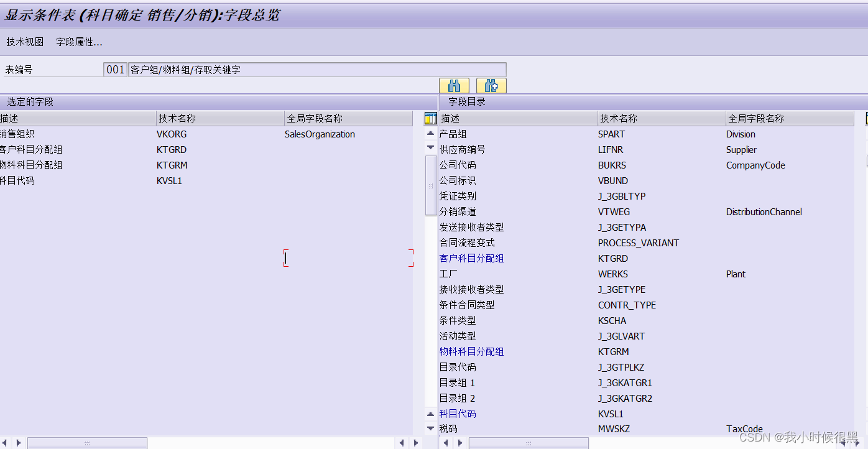The height and width of the screenshot is (449, 868).
Task: Click Plant global field name
Action: (x=736, y=274)
